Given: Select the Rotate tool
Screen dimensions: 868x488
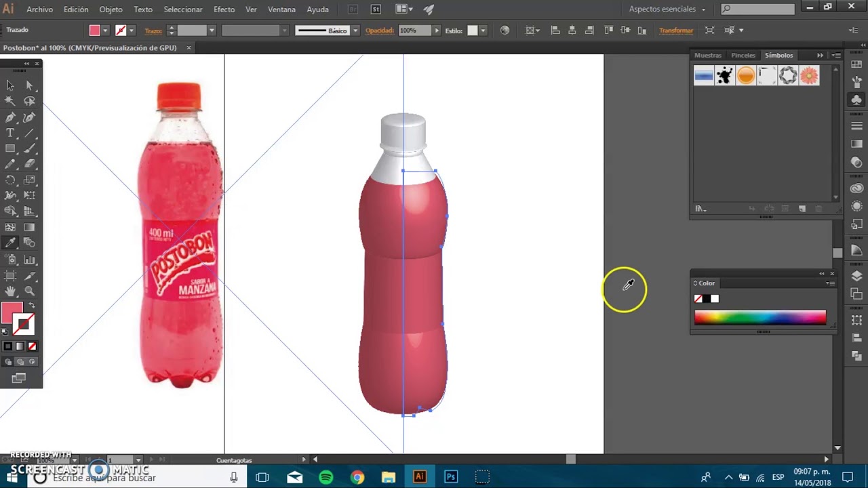Looking at the screenshot, I should (x=10, y=180).
